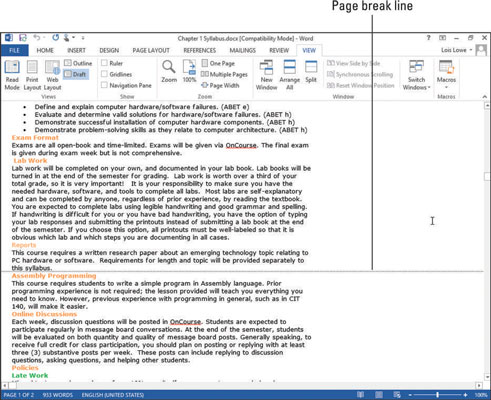491x400 pixels.
Task: Click the 100% zoom level in status bar
Action: click(480, 395)
